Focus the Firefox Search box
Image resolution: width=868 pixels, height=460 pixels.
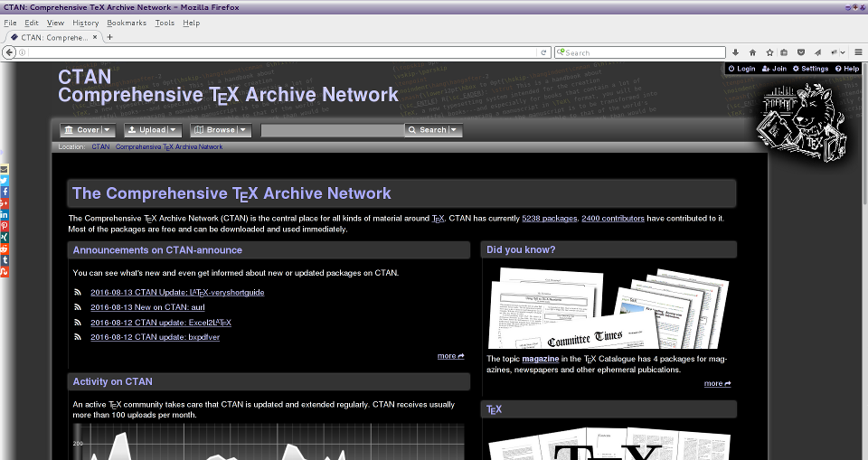point(640,52)
